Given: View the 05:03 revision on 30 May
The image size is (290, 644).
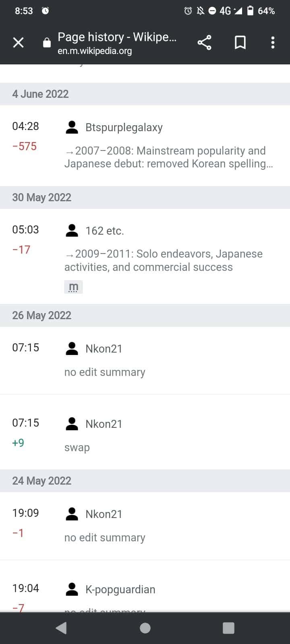Looking at the screenshot, I should [25, 230].
